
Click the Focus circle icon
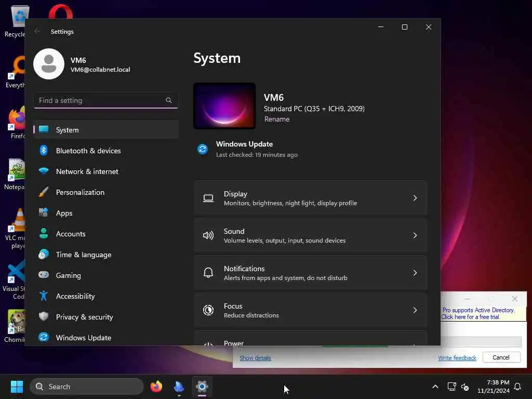(x=208, y=310)
